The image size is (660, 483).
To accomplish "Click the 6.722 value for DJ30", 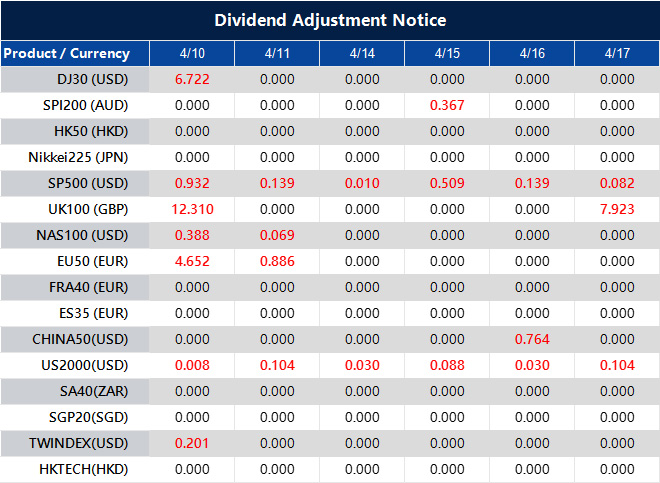I will point(192,79).
